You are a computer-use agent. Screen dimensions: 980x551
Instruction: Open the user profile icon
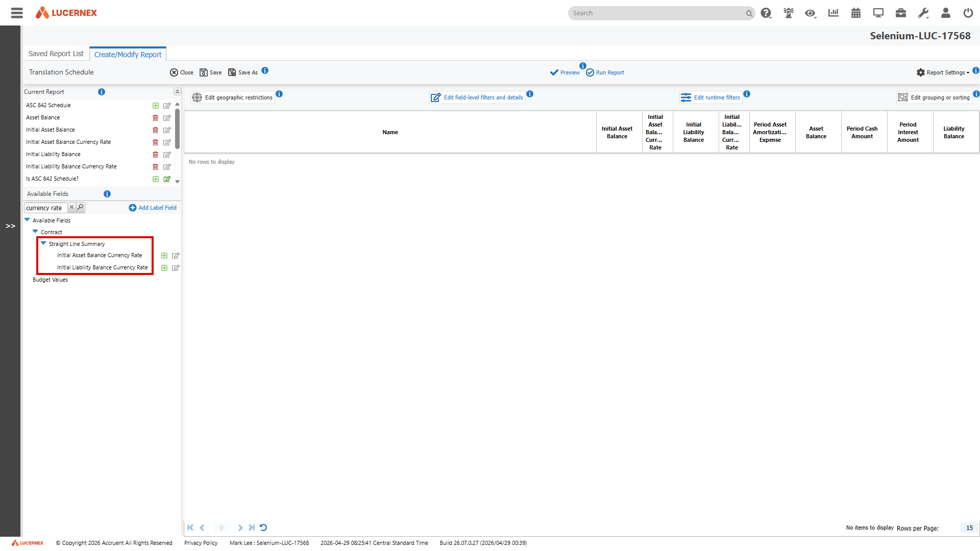(946, 13)
